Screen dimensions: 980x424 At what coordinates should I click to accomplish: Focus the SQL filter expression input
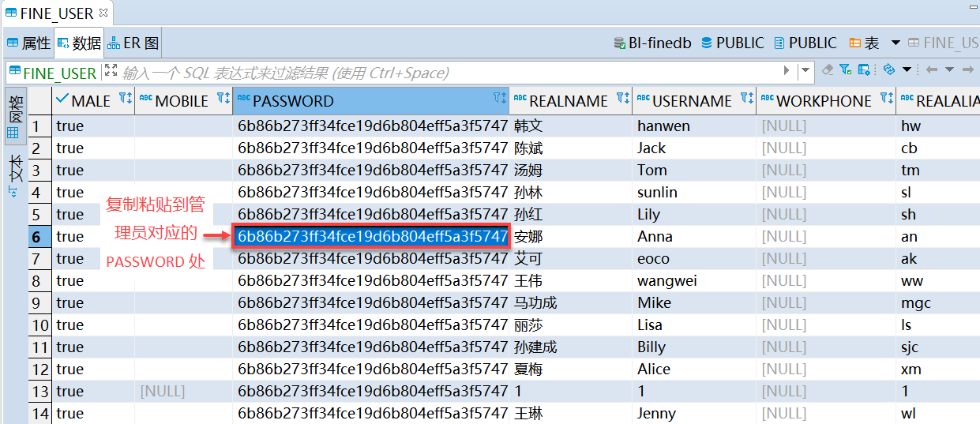click(450, 73)
